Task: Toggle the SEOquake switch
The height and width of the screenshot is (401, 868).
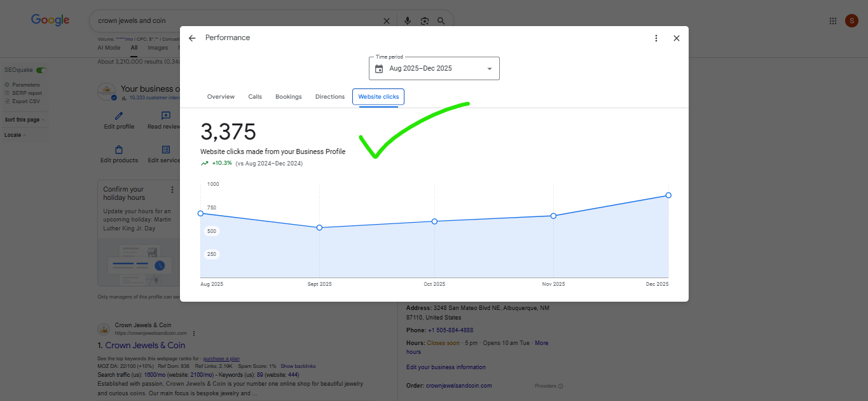Action: click(x=41, y=70)
